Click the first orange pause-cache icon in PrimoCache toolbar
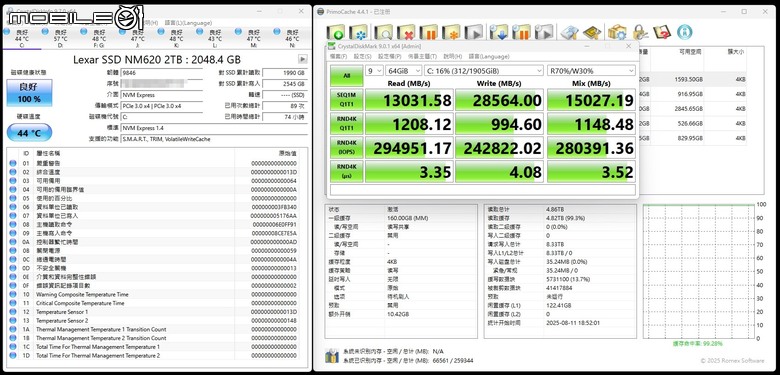Viewport: 780px width, 375px height. (x=428, y=33)
